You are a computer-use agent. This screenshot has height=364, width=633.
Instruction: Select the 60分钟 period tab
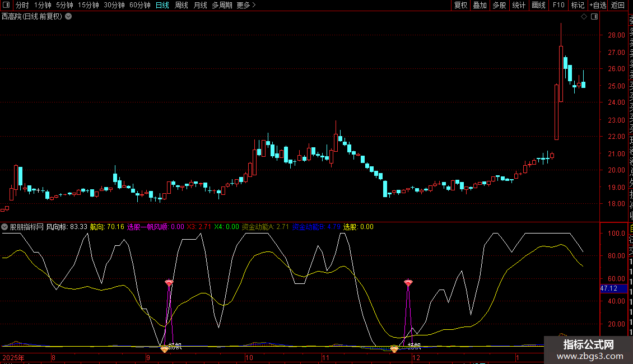139,5
